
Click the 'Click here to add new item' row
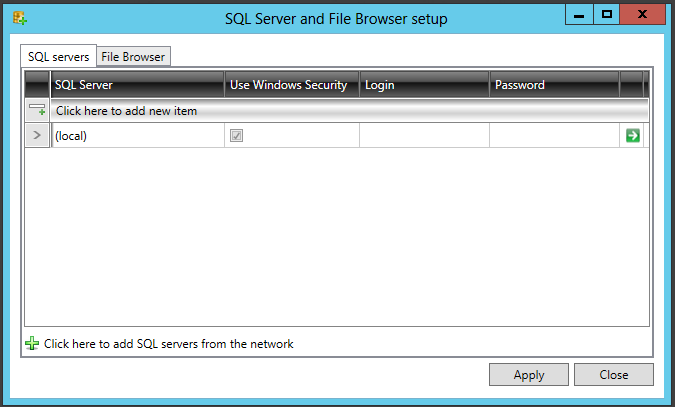[x=349, y=111]
